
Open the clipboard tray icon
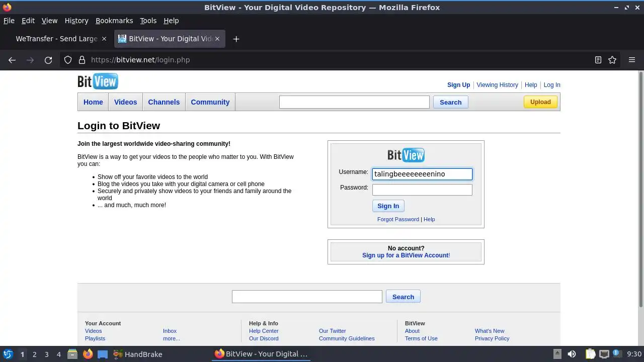point(590,354)
